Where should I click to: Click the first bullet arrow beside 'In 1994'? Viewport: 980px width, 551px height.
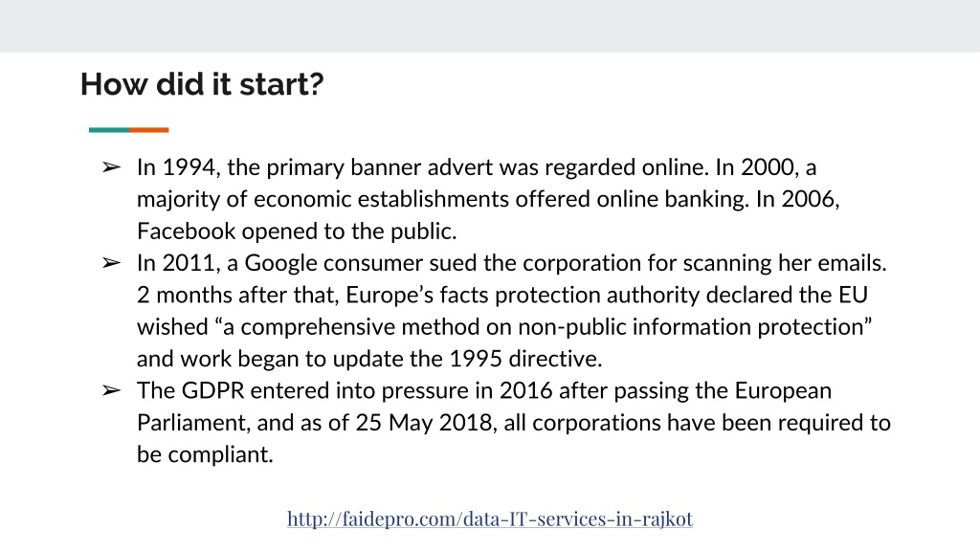click(x=111, y=167)
